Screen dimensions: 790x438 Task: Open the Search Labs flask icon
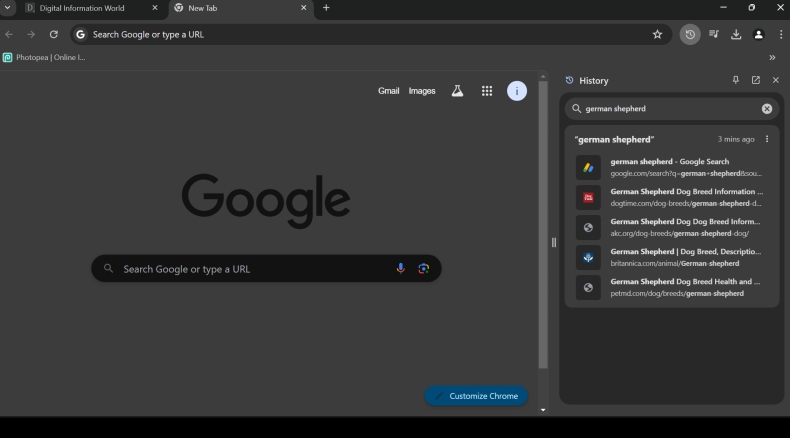pos(457,91)
